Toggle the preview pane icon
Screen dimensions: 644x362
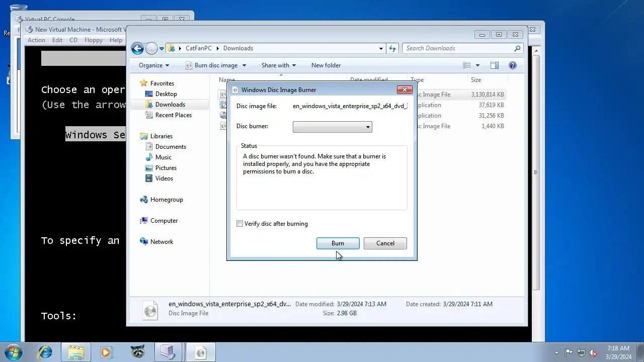[x=495, y=65]
